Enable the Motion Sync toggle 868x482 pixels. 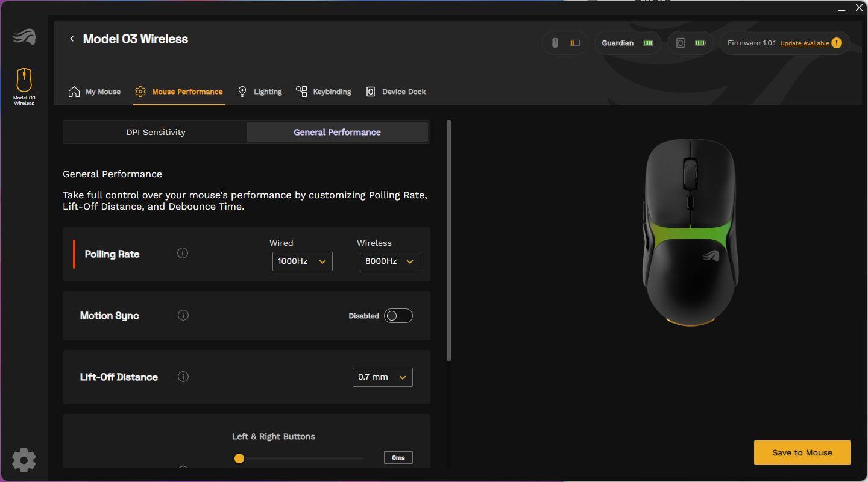pos(398,316)
